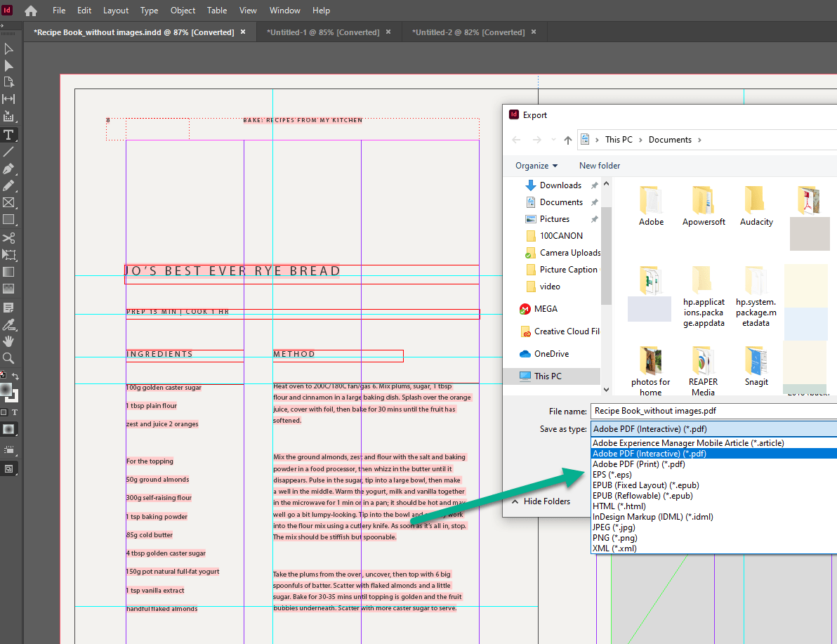This screenshot has width=837, height=644.
Task: Select the Zoom tool
Action: [9, 359]
